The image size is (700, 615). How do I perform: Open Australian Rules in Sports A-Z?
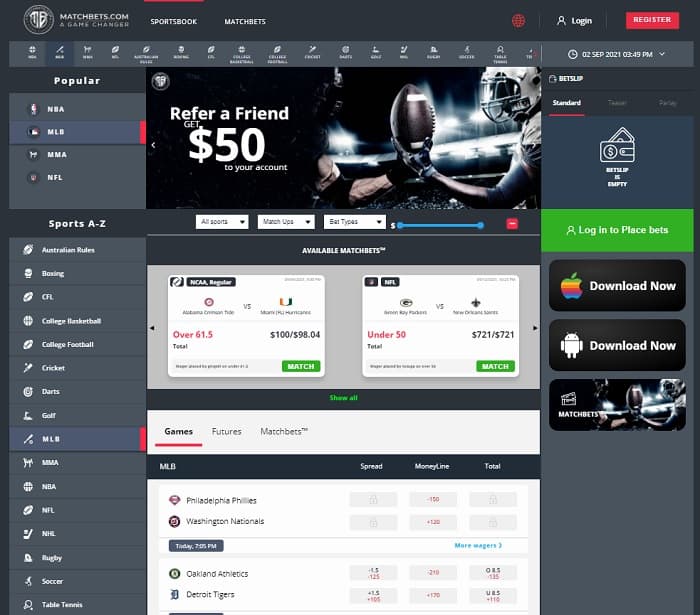77,250
